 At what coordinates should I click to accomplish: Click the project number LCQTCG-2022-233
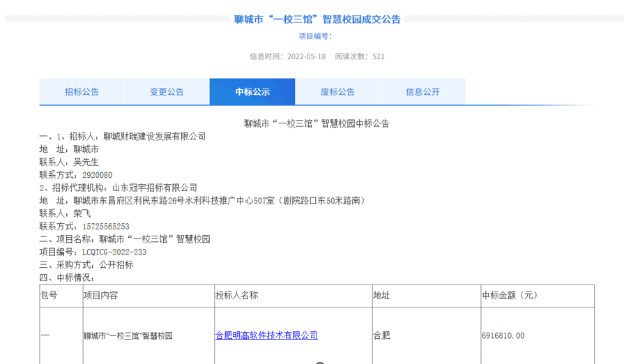tap(114, 252)
